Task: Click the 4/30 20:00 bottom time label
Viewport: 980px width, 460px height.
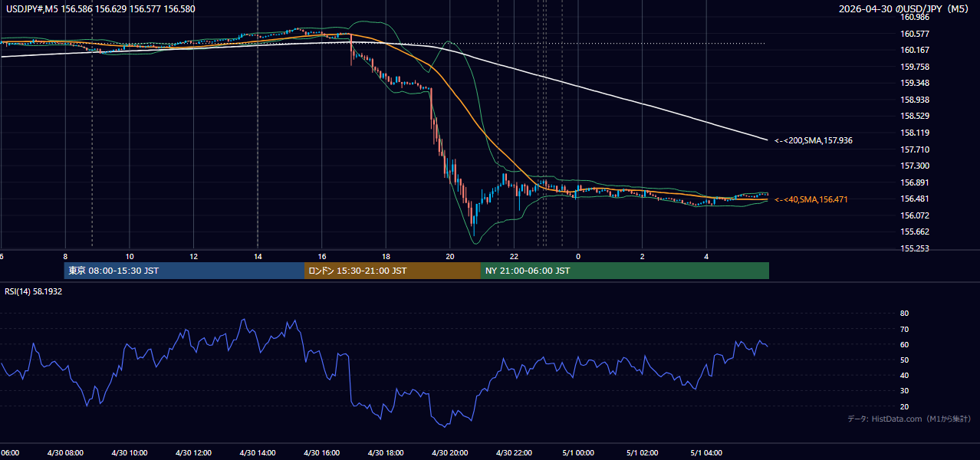Action: [450, 453]
